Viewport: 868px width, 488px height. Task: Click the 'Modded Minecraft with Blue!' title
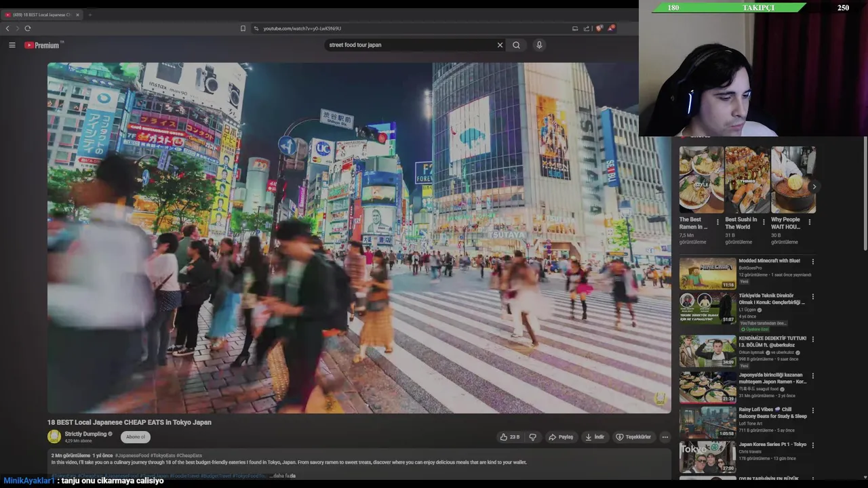pyautogui.click(x=769, y=261)
